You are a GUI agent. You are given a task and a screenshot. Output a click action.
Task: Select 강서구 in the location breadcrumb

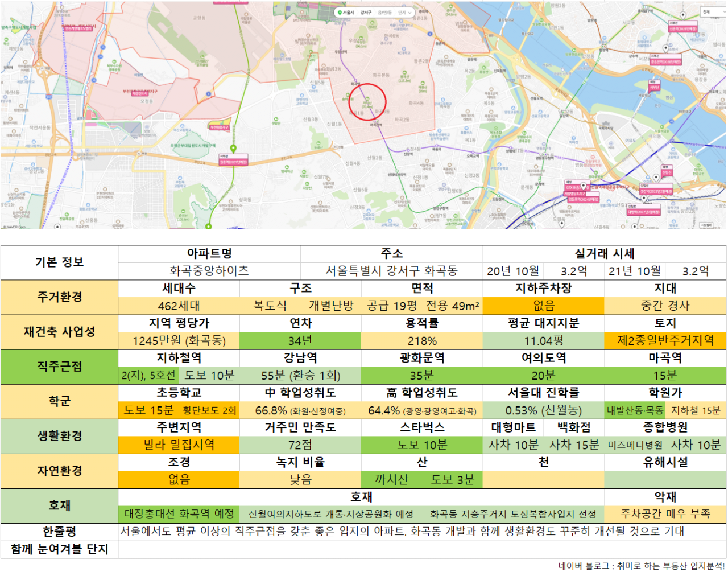click(366, 12)
